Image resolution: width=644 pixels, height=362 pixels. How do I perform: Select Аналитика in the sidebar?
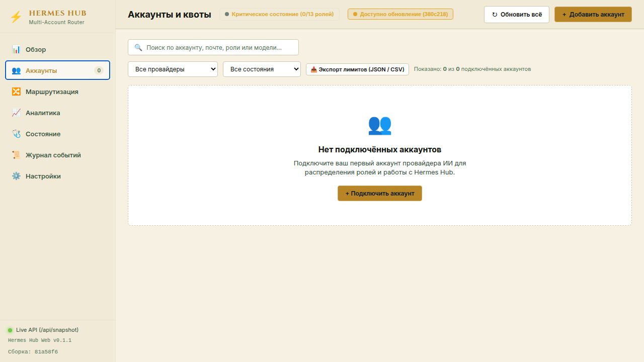57,113
